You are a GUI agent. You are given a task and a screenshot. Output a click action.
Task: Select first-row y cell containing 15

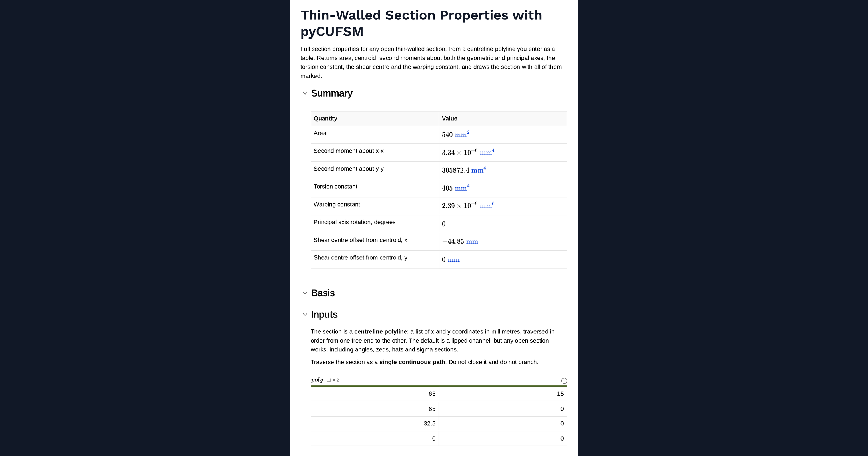click(503, 394)
